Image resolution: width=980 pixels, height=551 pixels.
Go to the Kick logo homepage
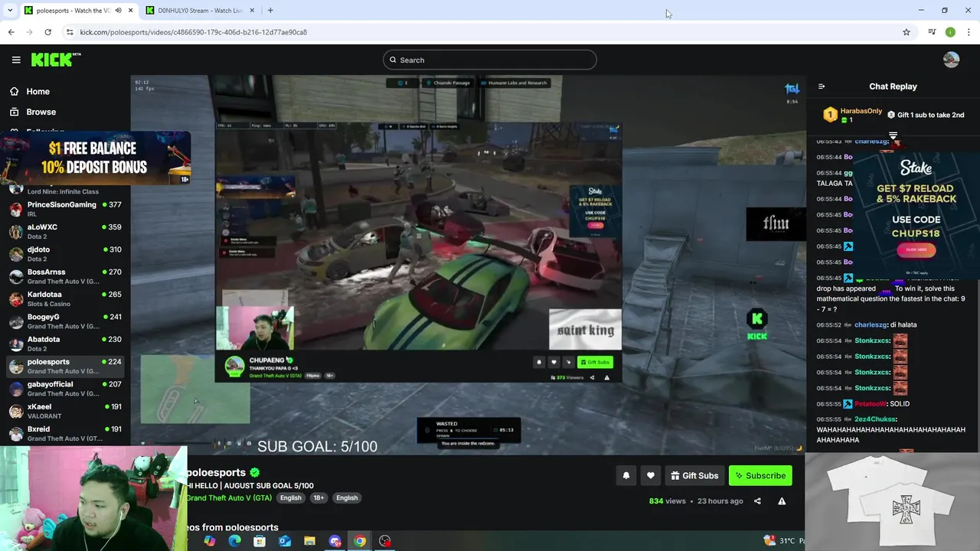(55, 60)
